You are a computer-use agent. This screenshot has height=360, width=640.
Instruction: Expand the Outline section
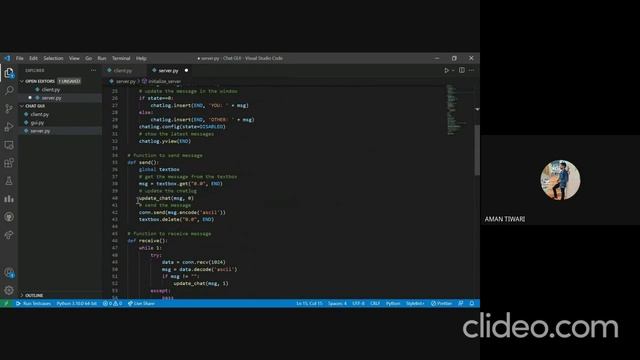click(22, 295)
